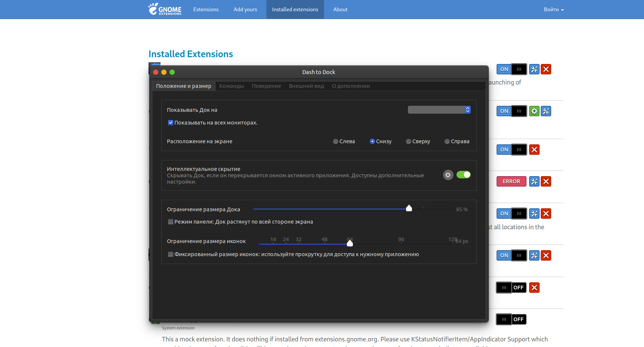Click red delete icon in the 'aunching of' row
Screen dimensions: 644x347
(x=546, y=69)
